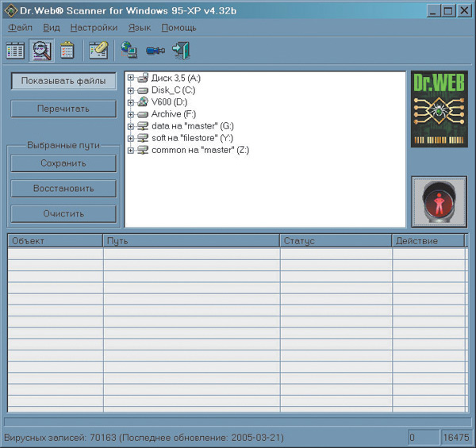Expand the Disk_C (C:) drive node

tap(130, 90)
